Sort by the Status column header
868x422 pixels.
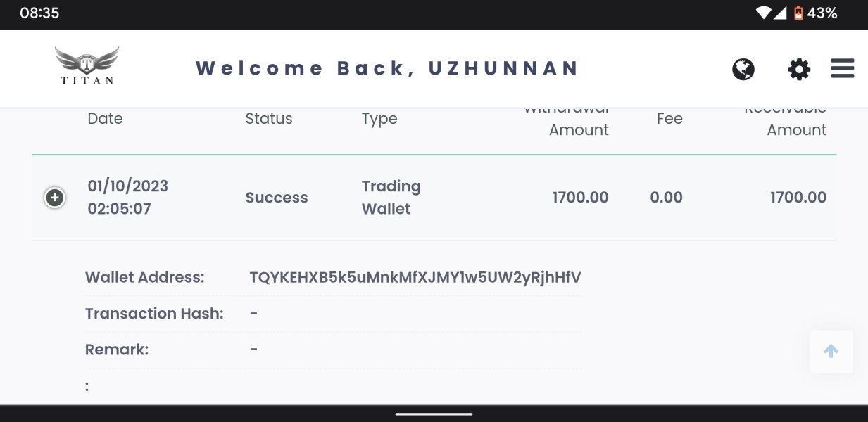pyautogui.click(x=269, y=119)
